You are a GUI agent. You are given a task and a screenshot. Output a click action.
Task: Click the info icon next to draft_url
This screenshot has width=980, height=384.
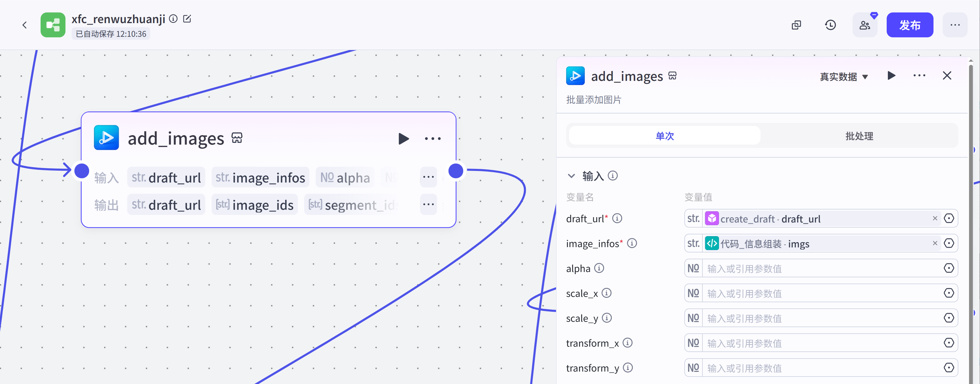(x=617, y=218)
